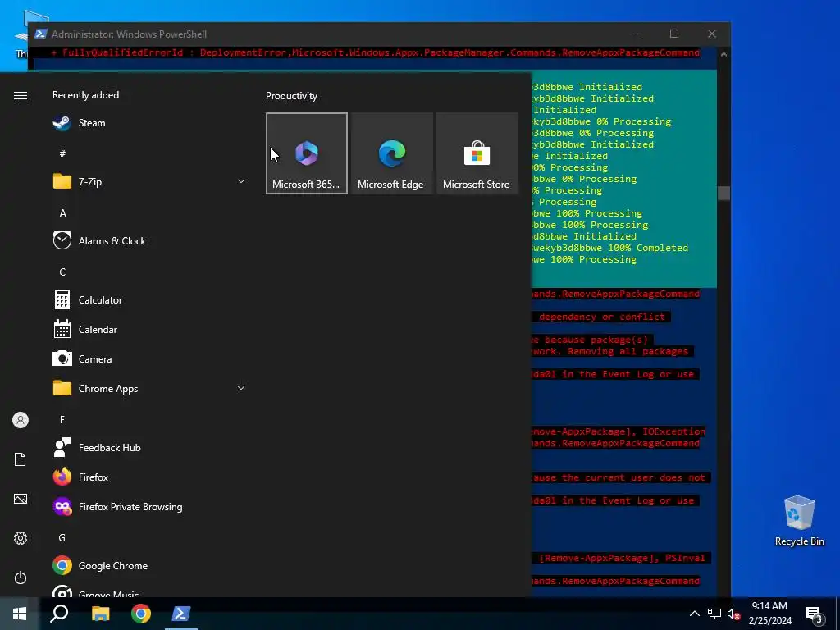Image resolution: width=840 pixels, height=630 pixels.
Task: Open the Microsoft Edge tile
Action: 391,153
